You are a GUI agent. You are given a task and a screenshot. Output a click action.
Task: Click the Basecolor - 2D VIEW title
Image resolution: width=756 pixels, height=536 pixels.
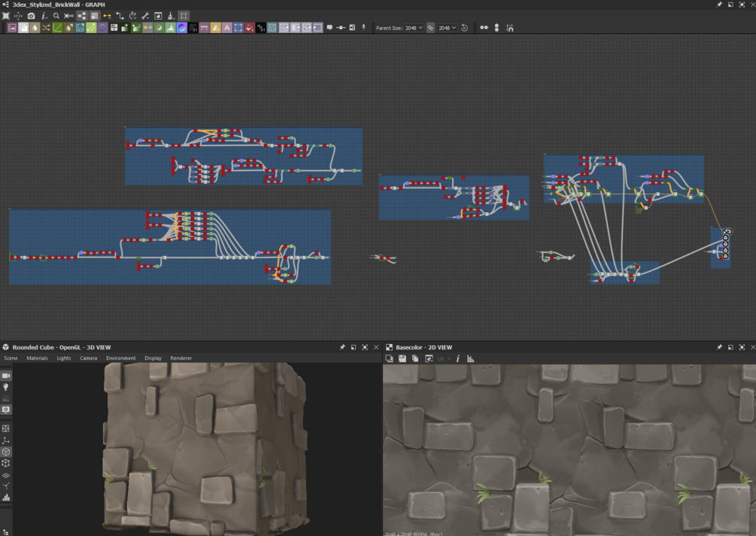coord(424,347)
